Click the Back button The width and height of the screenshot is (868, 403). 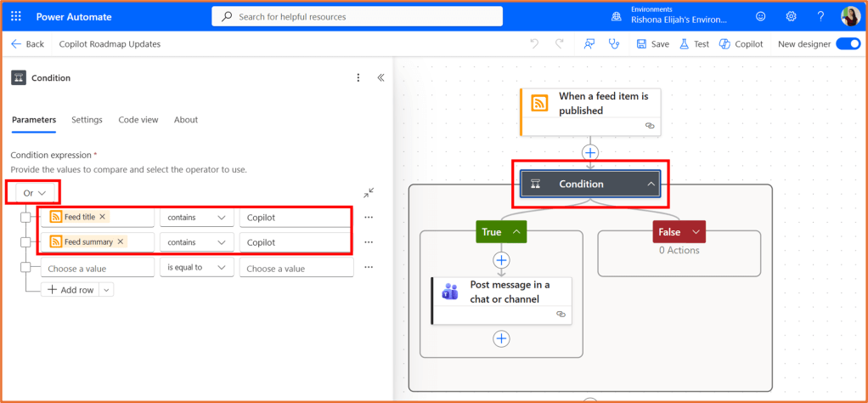click(27, 44)
